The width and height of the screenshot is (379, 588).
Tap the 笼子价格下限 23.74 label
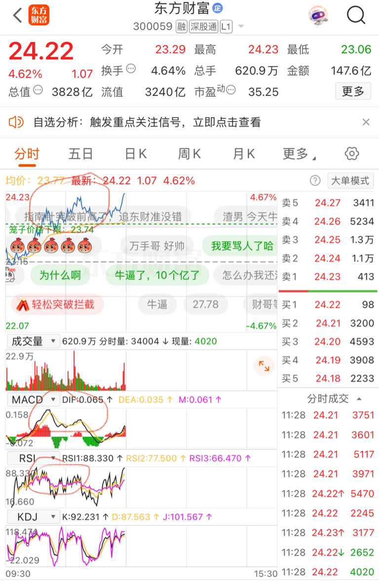click(51, 229)
